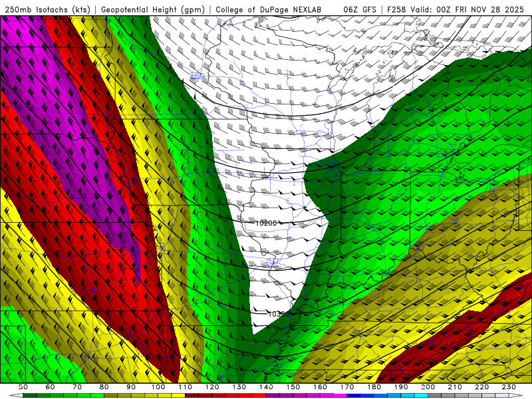Click the 90 value on the color scale

(131, 387)
